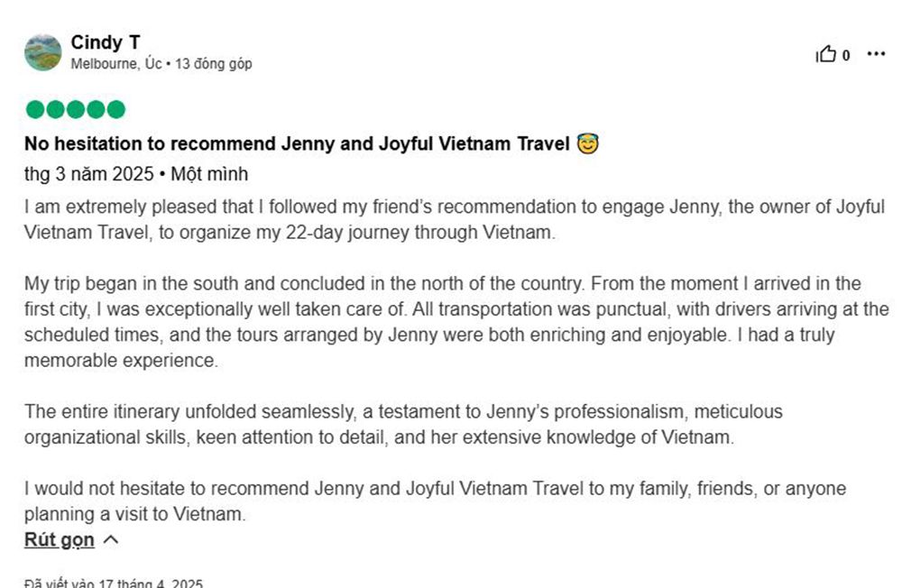Image resolution: width=902 pixels, height=588 pixels.
Task: Click the helpful vote count 0
Action: tap(846, 55)
